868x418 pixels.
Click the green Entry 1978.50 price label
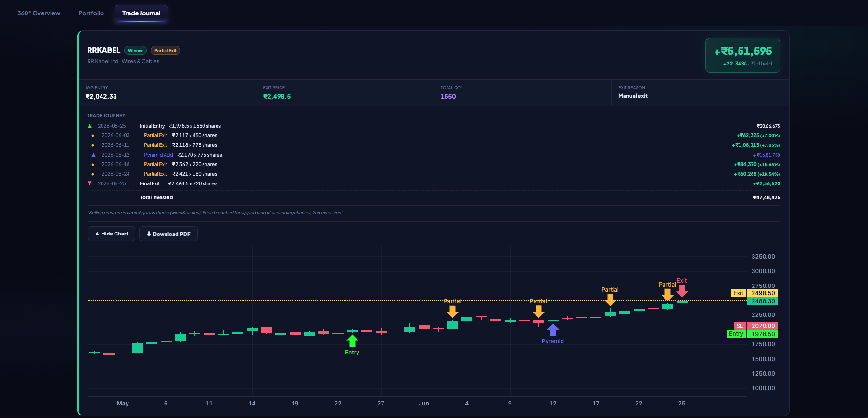point(752,334)
